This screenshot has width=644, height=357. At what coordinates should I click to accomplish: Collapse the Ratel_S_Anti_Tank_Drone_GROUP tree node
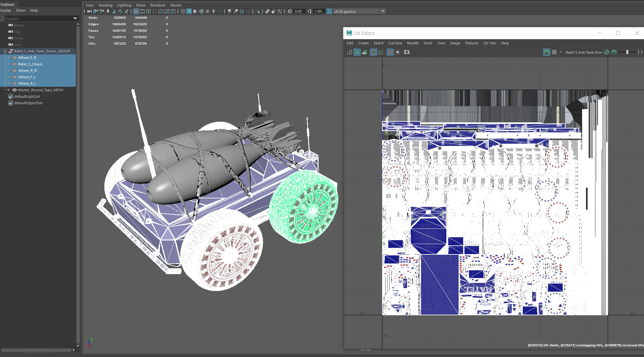coord(5,51)
